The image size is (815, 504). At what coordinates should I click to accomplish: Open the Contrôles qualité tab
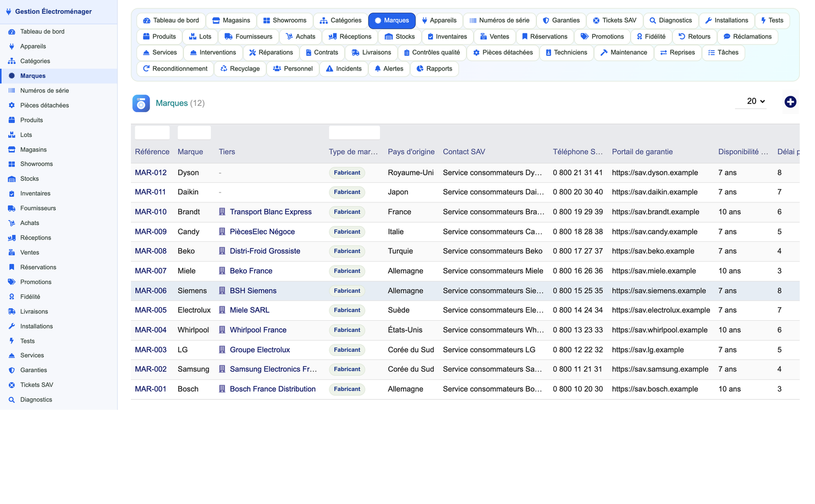point(432,52)
